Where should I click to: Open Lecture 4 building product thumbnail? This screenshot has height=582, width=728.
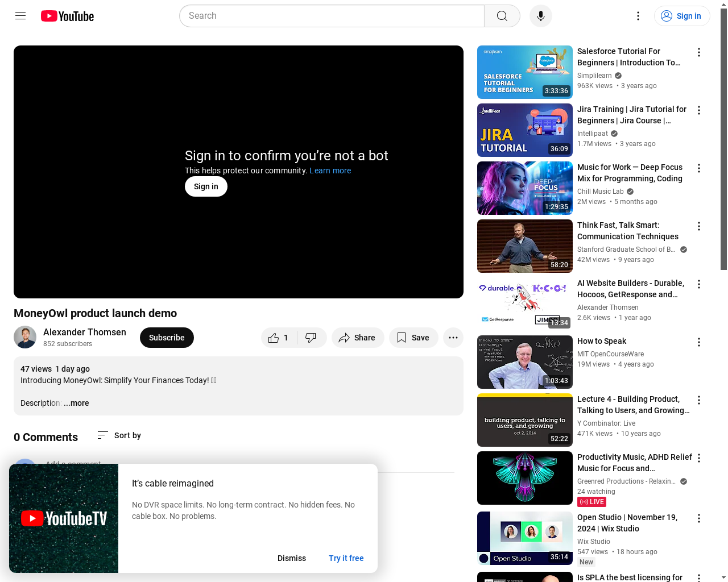525,420
